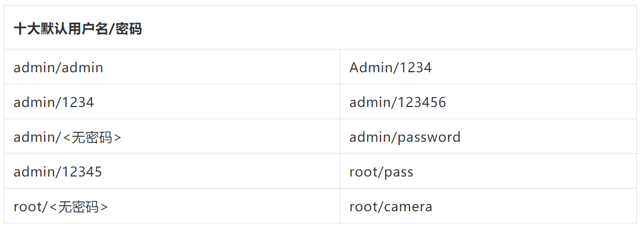Click the capitalized "Admin" username text
This screenshot has height=230, width=644.
tap(368, 68)
